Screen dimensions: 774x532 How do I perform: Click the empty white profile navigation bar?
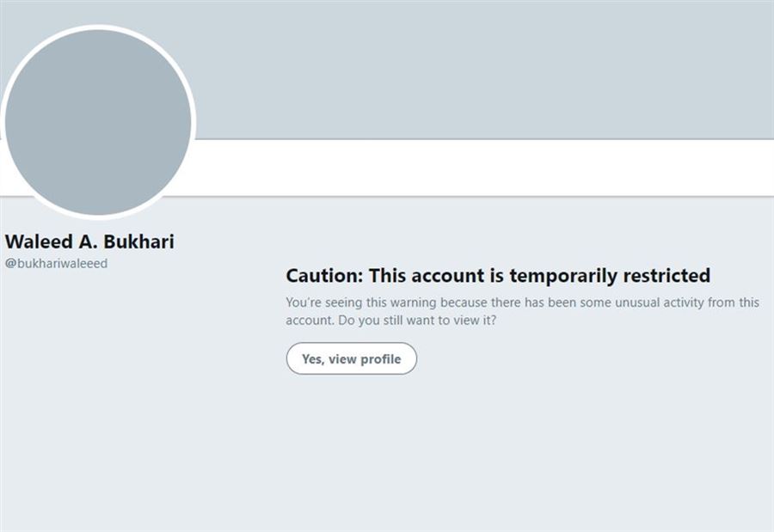click(x=482, y=168)
